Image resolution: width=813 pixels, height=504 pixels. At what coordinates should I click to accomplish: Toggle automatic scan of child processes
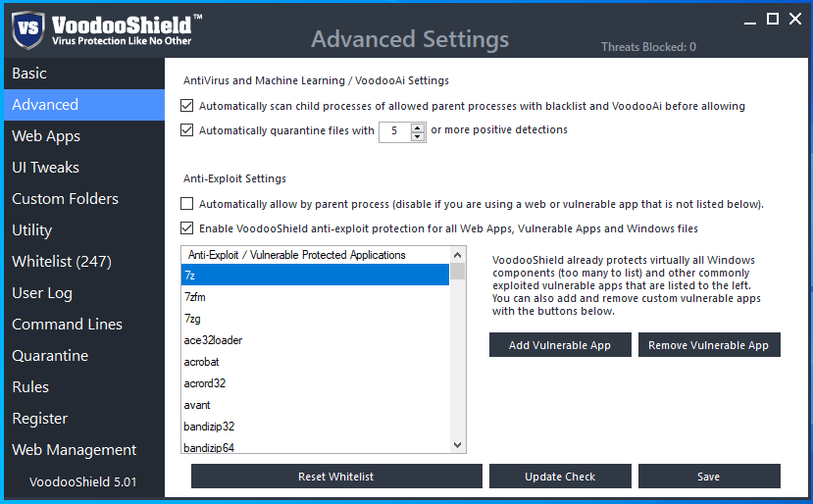tap(187, 106)
